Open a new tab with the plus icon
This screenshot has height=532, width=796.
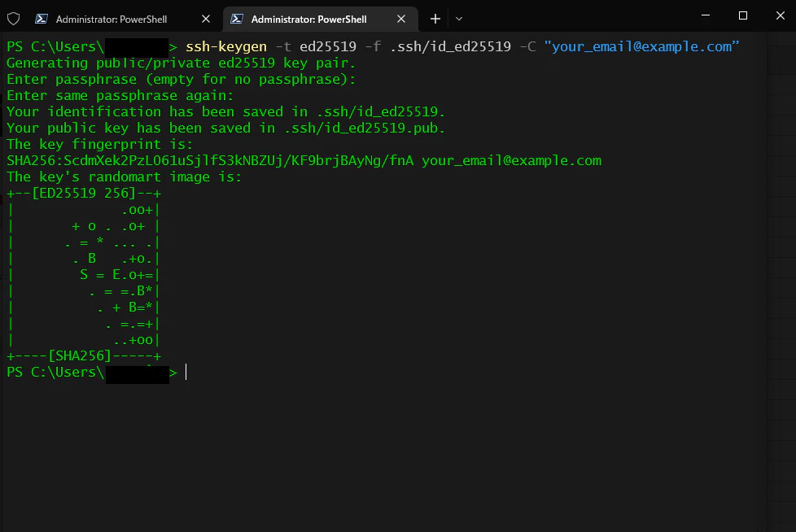point(435,19)
